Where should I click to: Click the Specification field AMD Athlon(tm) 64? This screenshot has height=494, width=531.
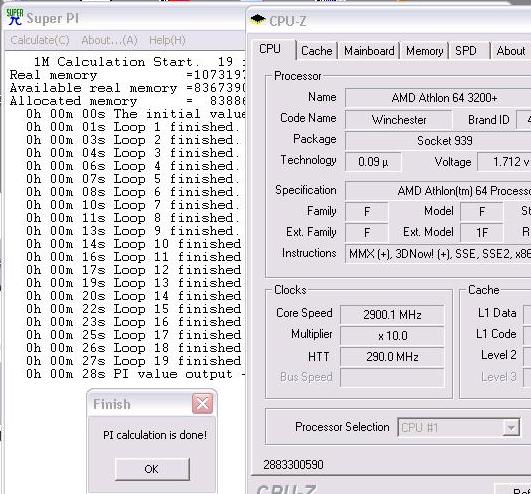[x=438, y=191]
